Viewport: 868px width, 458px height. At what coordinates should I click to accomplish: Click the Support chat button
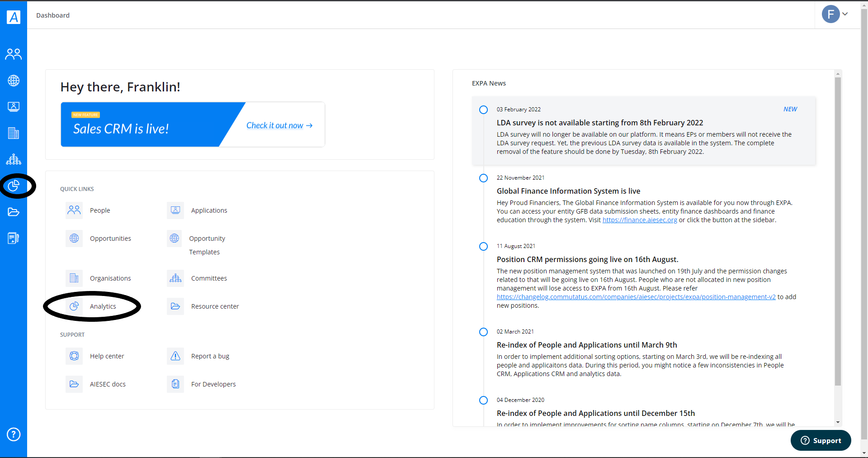pos(821,440)
